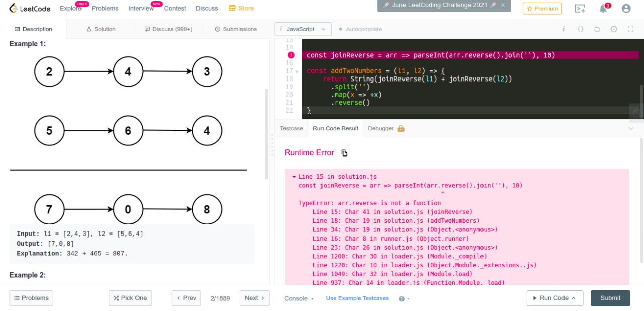Fold code at line 17 arrow
The width and height of the screenshot is (644, 311).
297,71
